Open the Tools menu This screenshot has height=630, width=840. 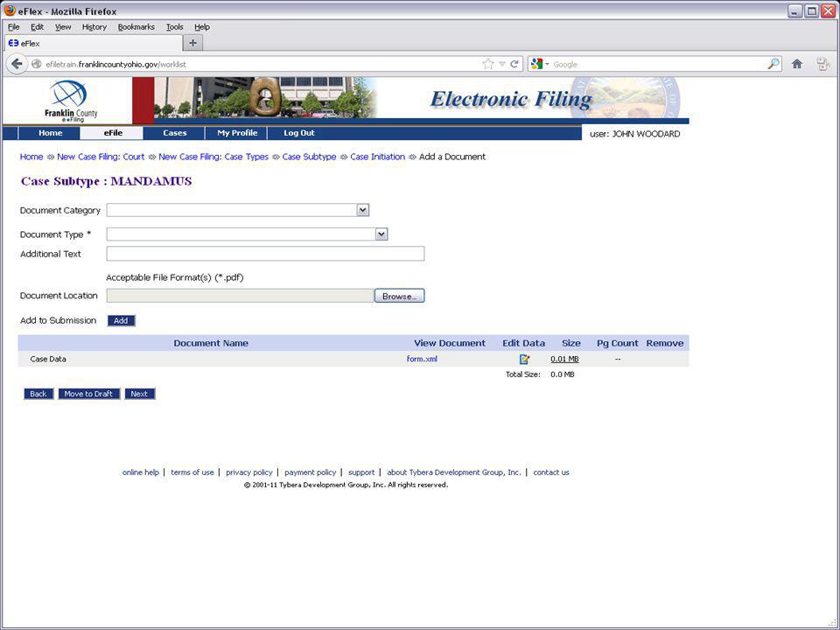tap(175, 27)
